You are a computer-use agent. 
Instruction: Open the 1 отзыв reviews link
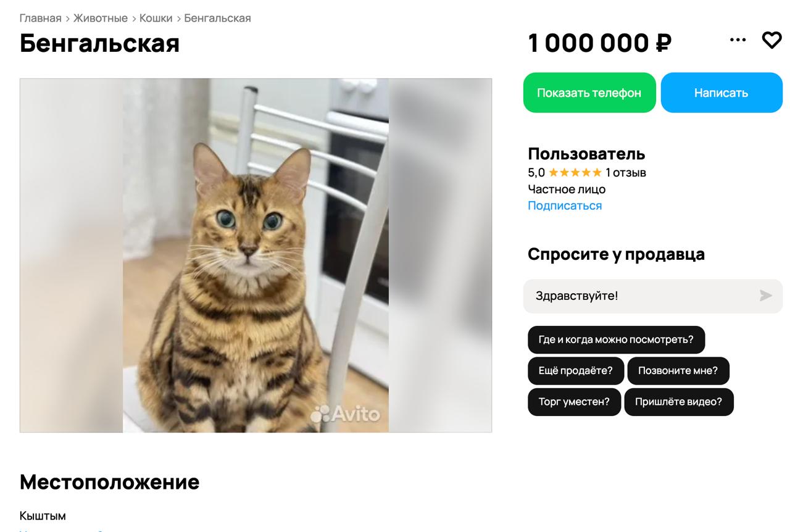click(x=626, y=173)
